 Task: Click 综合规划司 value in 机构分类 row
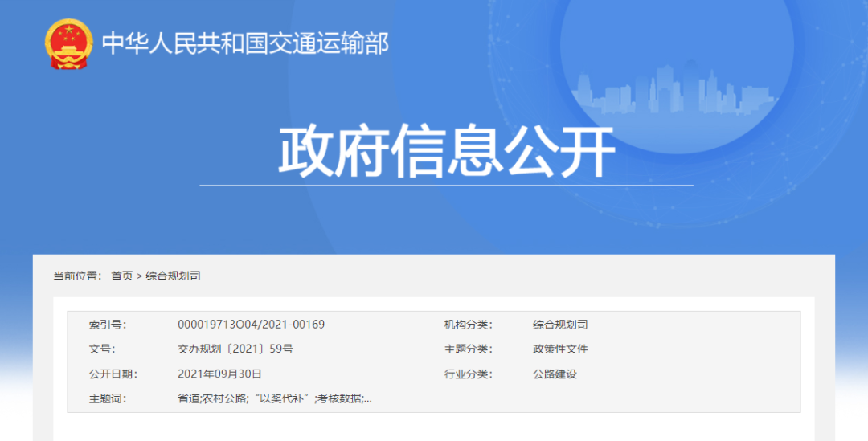560,325
